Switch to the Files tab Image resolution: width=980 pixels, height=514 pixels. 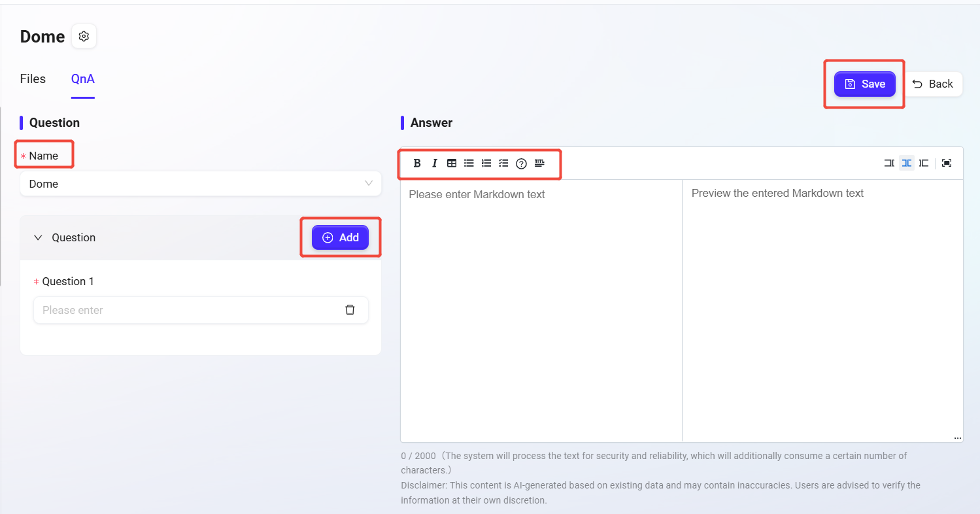point(33,79)
